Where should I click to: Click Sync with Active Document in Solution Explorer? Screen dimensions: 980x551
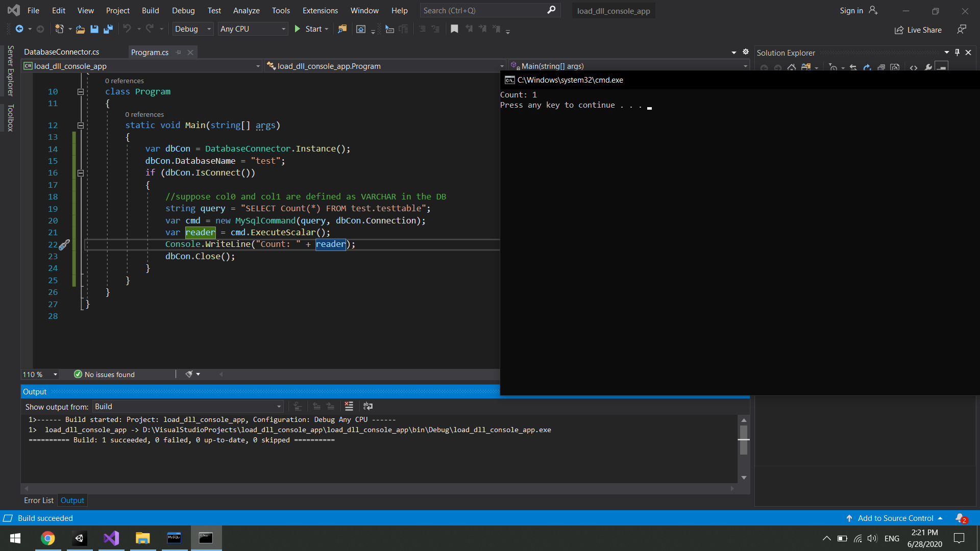pyautogui.click(x=853, y=67)
